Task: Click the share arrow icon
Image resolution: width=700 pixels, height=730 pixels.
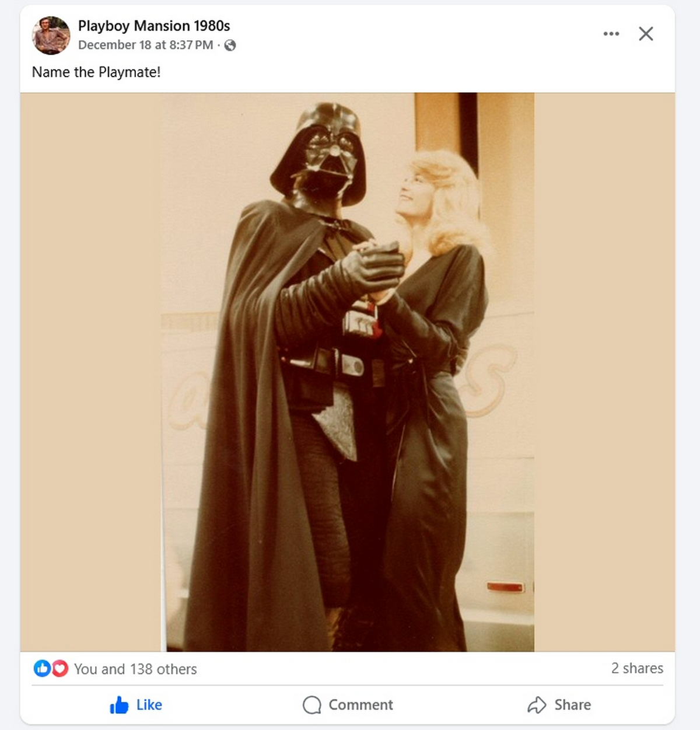Action: pyautogui.click(x=537, y=705)
